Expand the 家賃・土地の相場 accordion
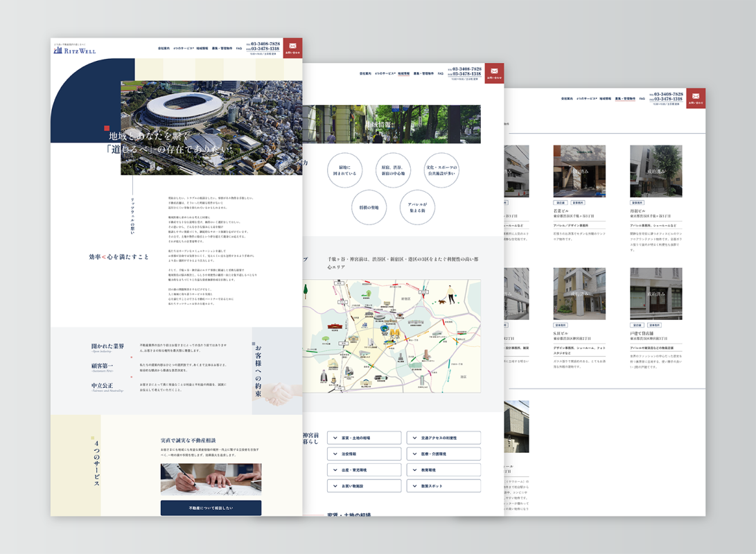 [364, 438]
